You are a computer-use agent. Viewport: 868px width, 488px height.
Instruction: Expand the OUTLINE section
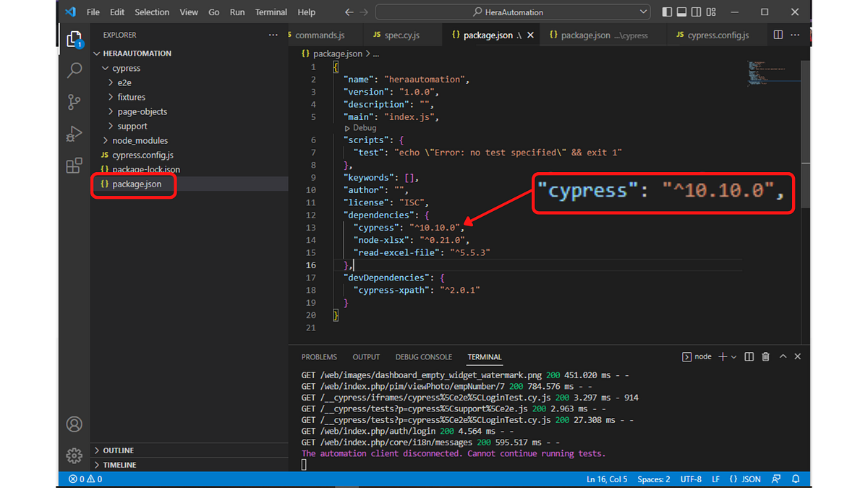pos(118,450)
